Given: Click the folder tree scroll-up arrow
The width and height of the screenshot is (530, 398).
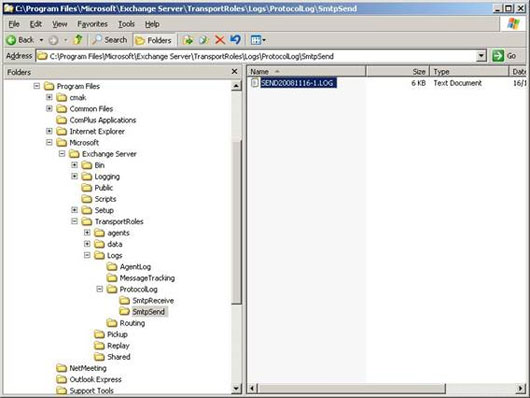Looking at the screenshot, I should [x=236, y=86].
